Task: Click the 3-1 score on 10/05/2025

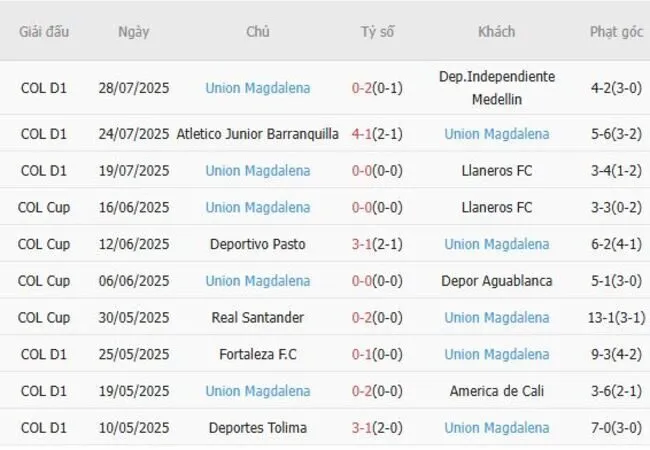Action: [x=362, y=428]
